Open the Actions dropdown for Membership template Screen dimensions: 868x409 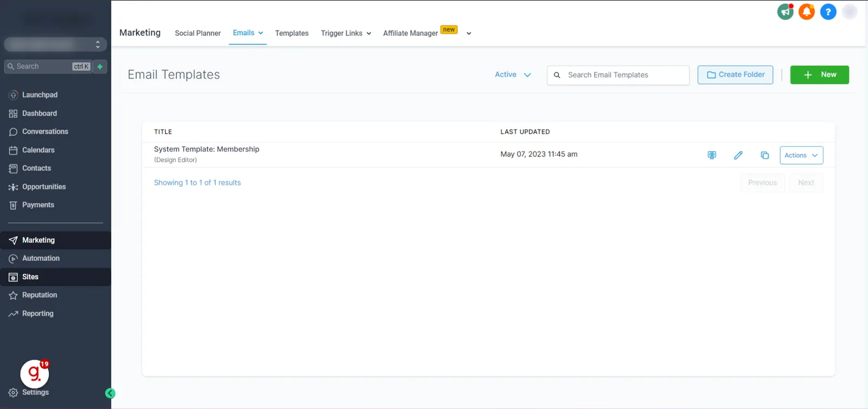pos(801,155)
